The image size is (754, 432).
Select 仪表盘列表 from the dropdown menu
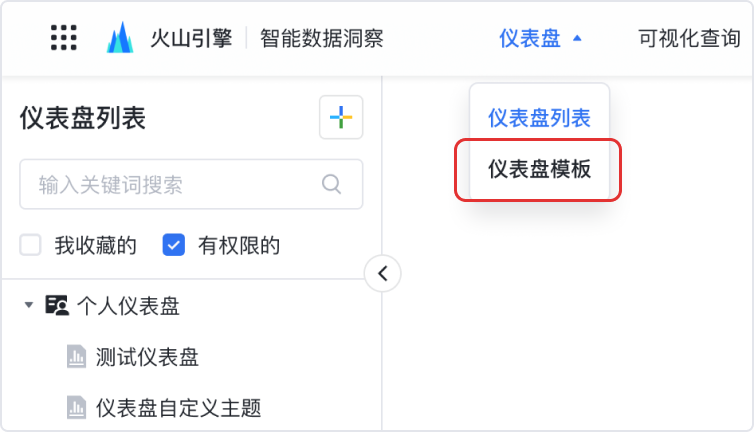539,118
